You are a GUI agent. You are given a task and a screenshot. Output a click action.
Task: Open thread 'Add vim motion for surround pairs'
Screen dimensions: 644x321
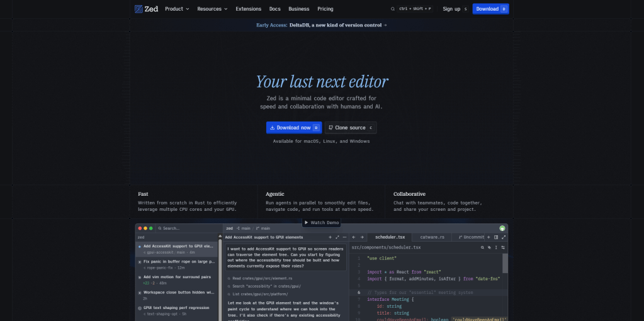(x=177, y=280)
